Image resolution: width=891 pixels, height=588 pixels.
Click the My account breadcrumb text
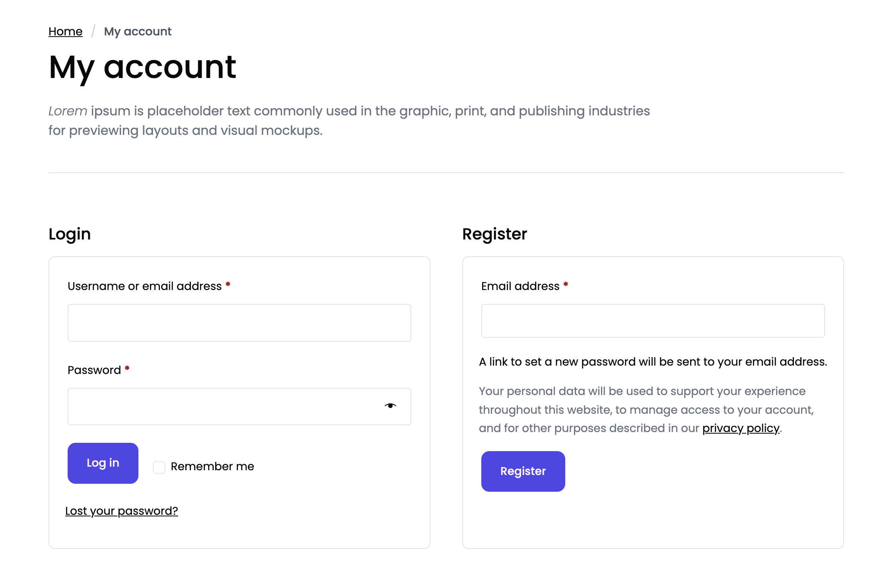tap(138, 31)
